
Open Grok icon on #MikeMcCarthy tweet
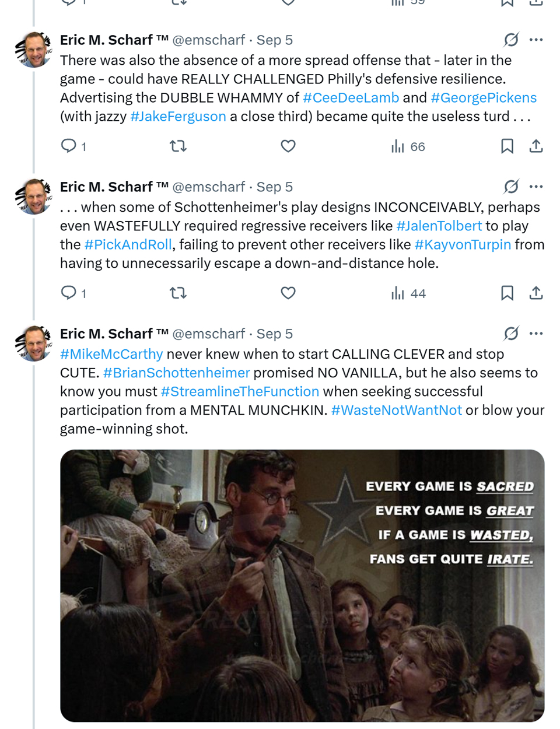(x=511, y=334)
